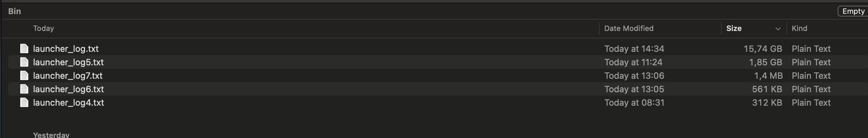The height and width of the screenshot is (138, 868).
Task: Click the 15,74 GB size value
Action: pos(763,49)
